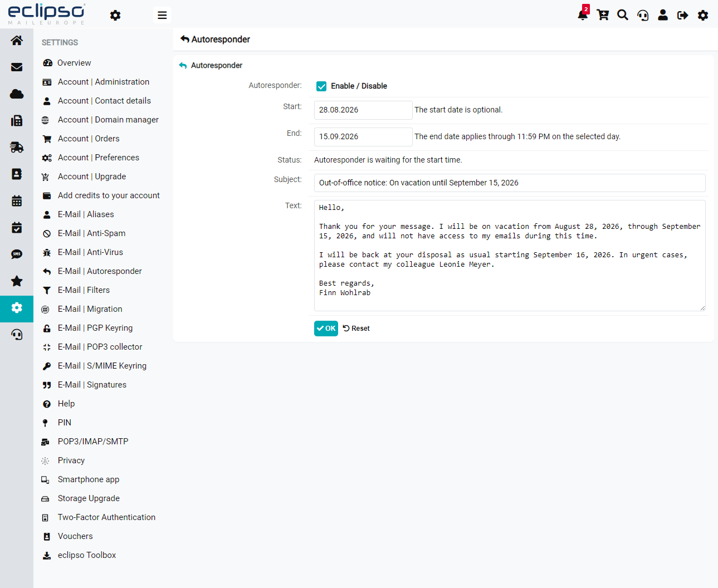Viewport: 718px width, 588px height.
Task: Click inside the autoresponder Text area
Action: (x=510, y=256)
